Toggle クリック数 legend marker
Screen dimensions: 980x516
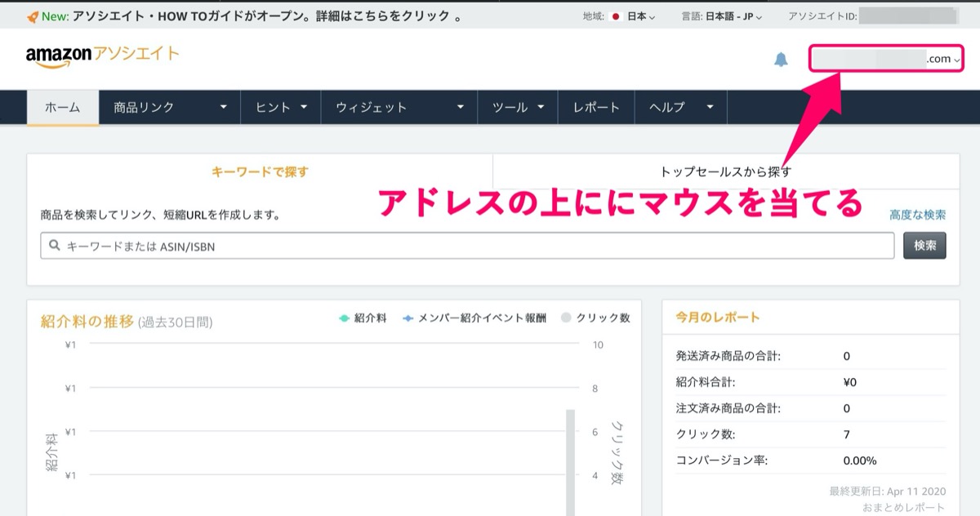[x=566, y=318]
